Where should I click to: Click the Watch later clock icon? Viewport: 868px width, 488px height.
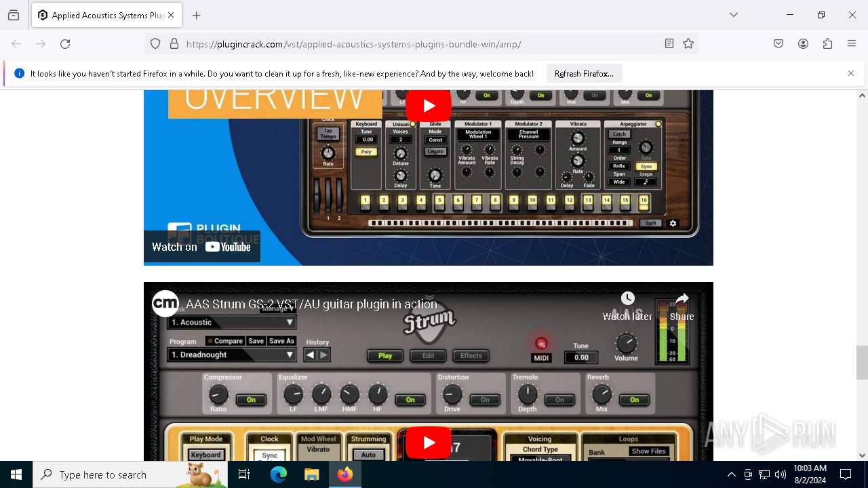(628, 298)
